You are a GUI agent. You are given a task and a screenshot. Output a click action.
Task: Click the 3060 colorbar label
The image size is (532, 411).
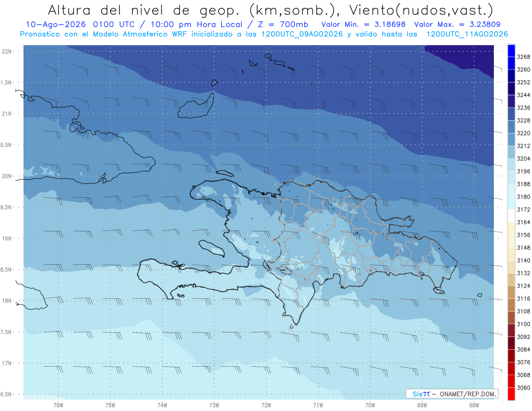point(523,388)
